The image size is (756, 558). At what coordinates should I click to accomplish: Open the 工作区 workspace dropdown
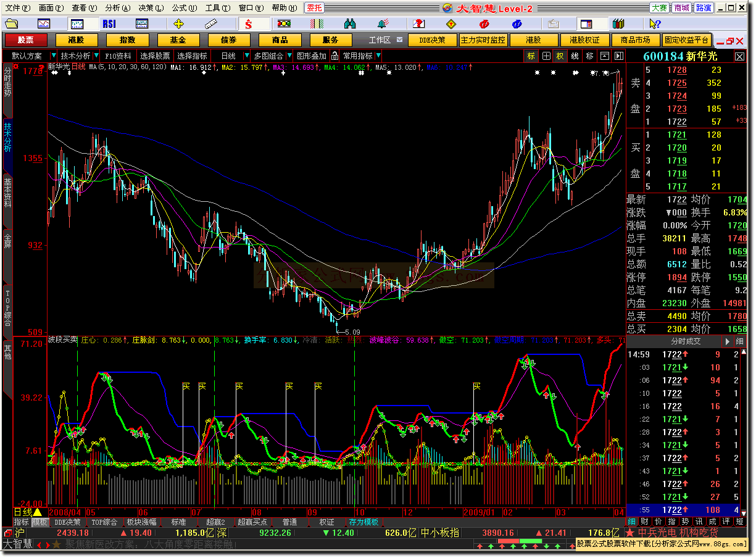click(399, 40)
